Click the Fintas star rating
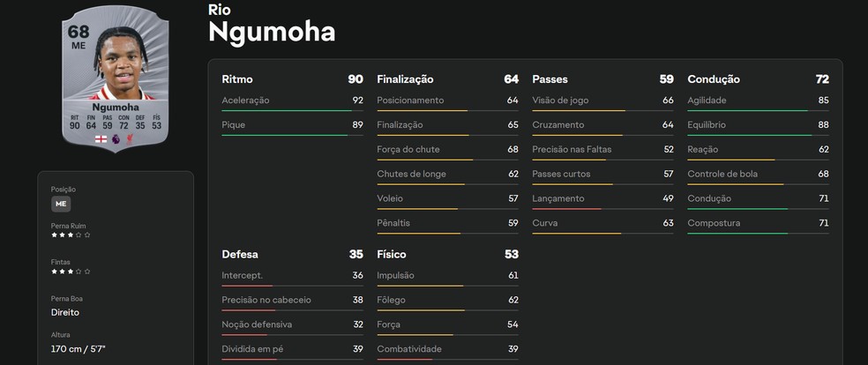The image size is (868, 365). (71, 272)
